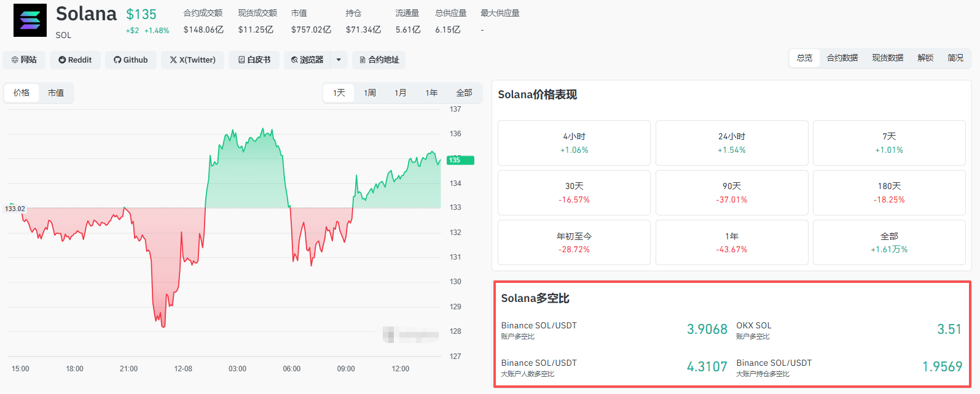The image size is (980, 394).
Task: Click the 4.3107 大账户人数多空比 value
Action: coord(707,367)
